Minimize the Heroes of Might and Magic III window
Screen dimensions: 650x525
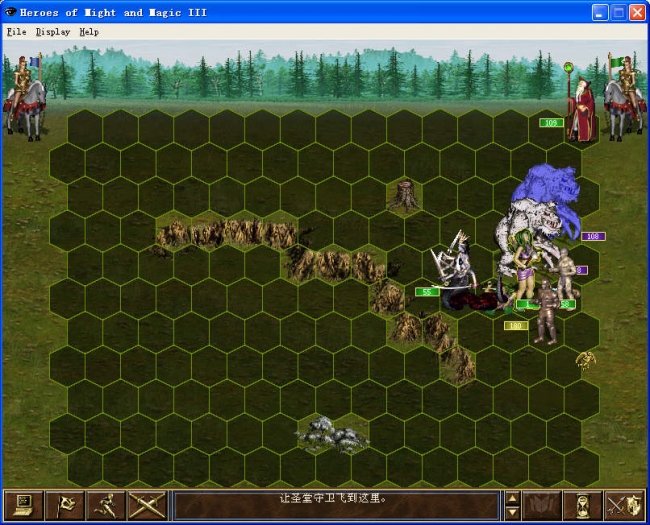tap(599, 12)
